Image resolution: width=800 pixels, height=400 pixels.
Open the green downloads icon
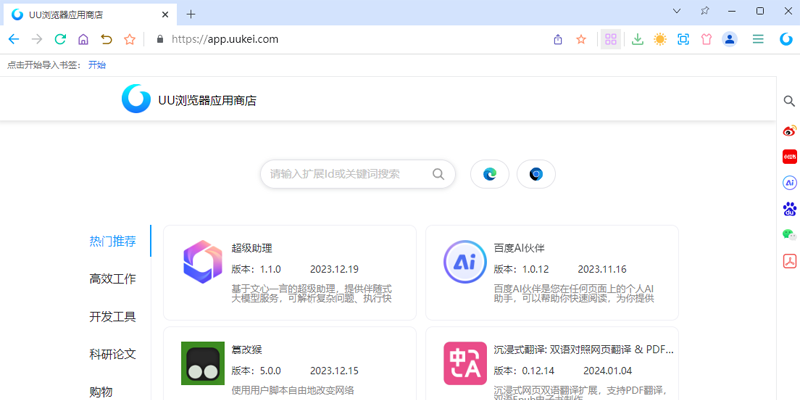click(x=637, y=39)
